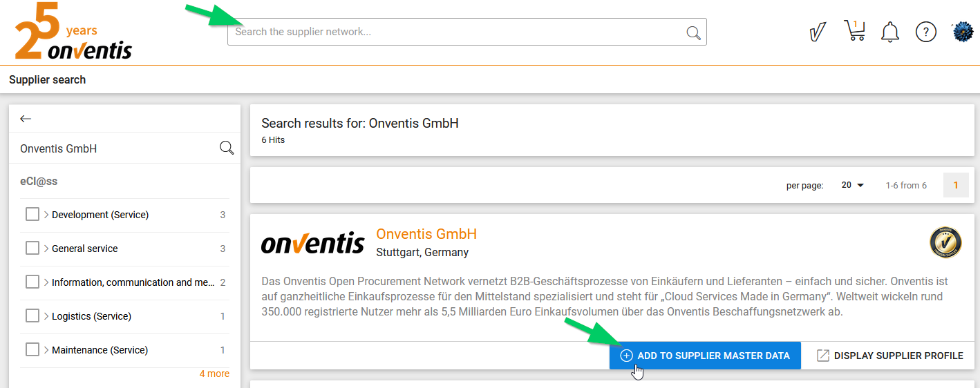Open the per page dropdown
The image size is (980, 388).
click(853, 185)
